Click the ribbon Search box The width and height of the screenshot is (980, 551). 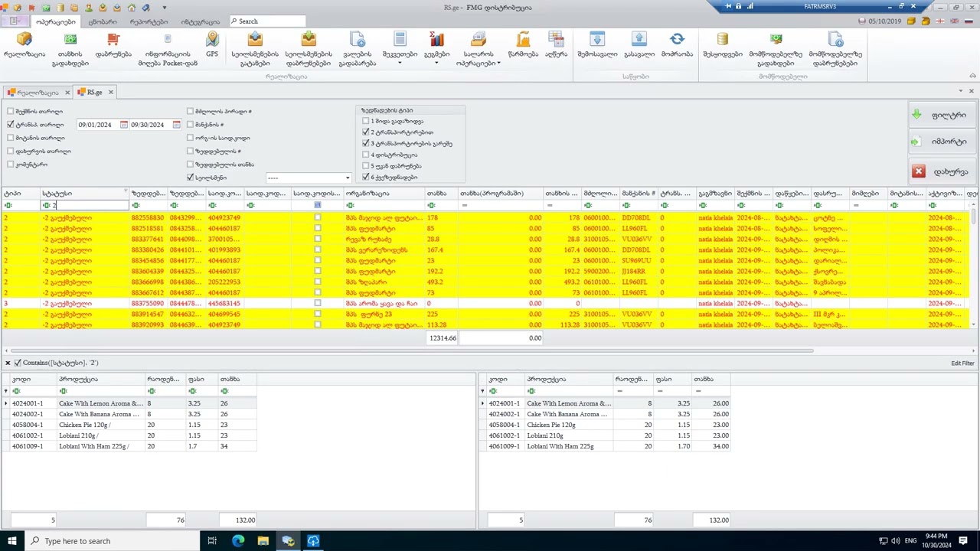pyautogui.click(x=267, y=21)
